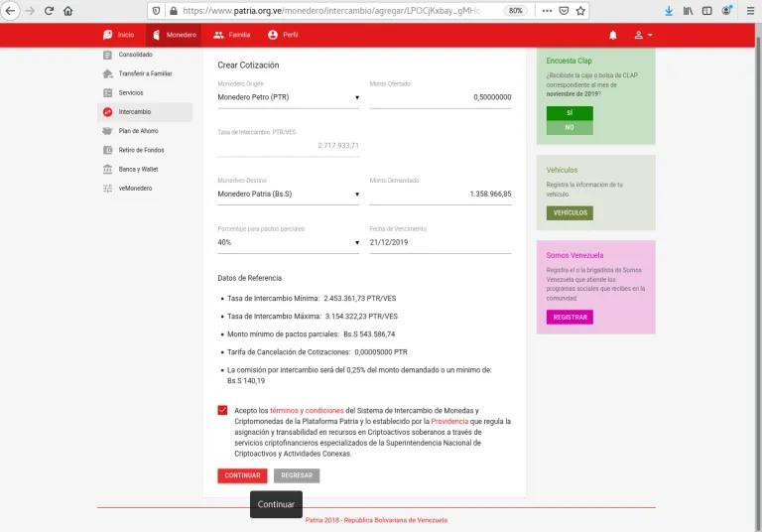Image resolution: width=762 pixels, height=532 pixels.
Task: Click the padlock site security icon
Action: [173, 11]
